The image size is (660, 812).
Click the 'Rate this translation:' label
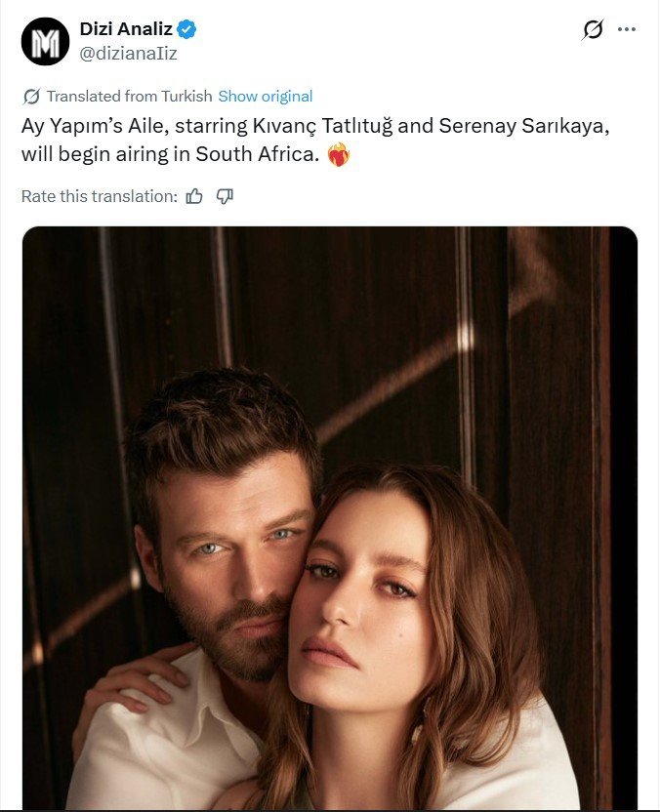[x=99, y=196]
